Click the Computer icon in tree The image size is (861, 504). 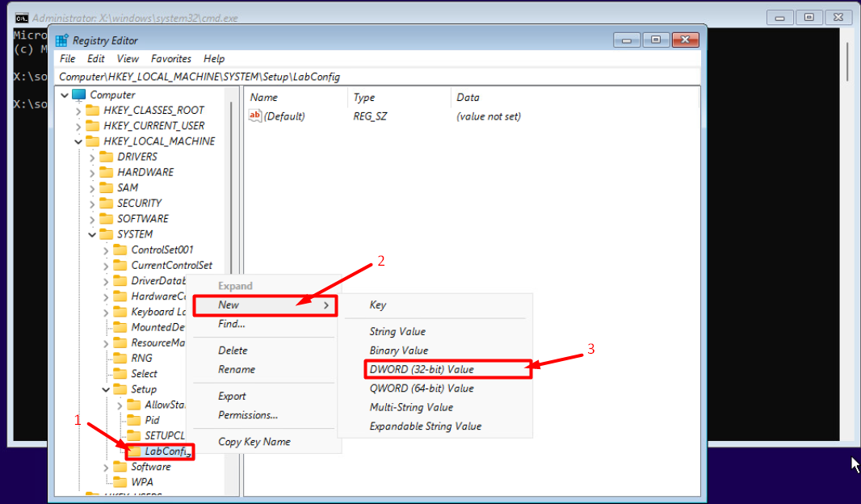coord(79,94)
